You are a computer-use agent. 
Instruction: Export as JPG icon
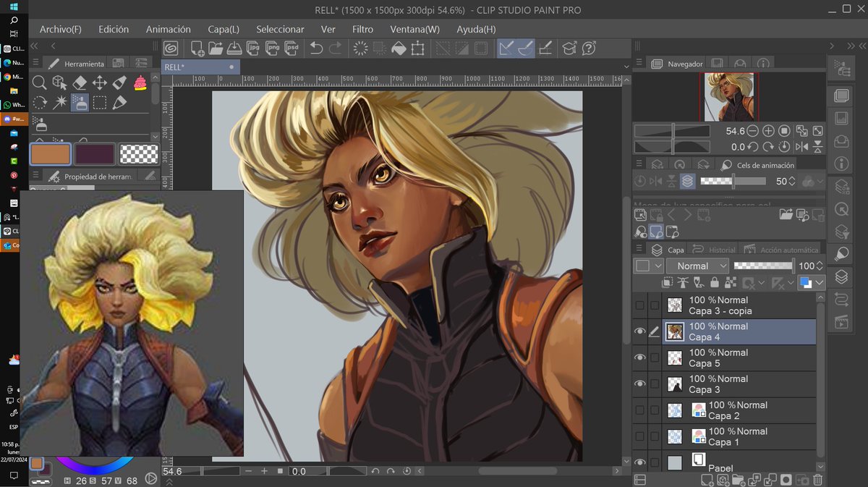(253, 48)
